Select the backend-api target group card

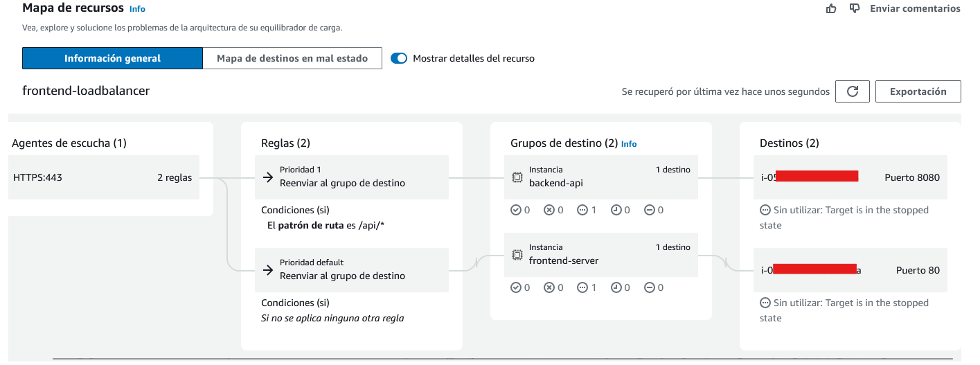[x=600, y=177]
